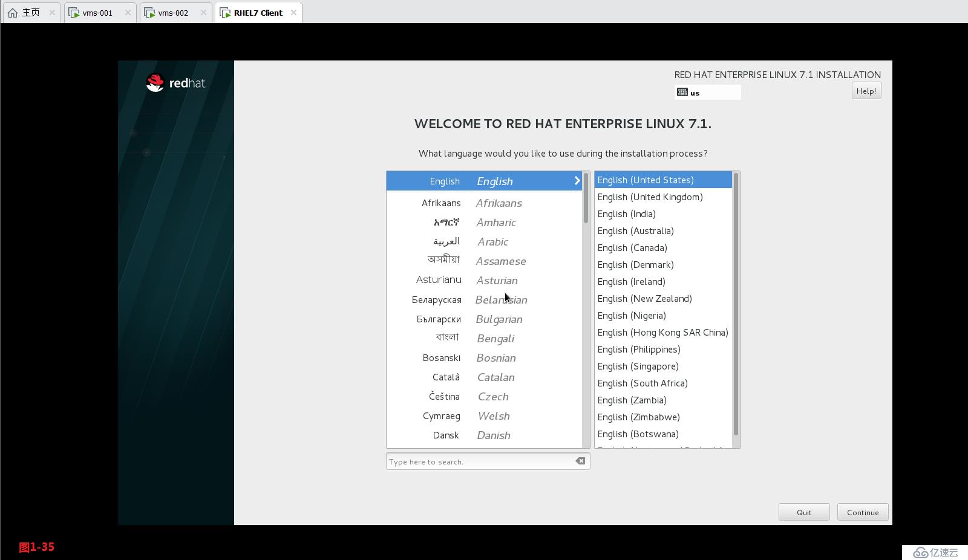The width and height of the screenshot is (968, 560).
Task: Close the 主页 home tab
Action: click(52, 13)
